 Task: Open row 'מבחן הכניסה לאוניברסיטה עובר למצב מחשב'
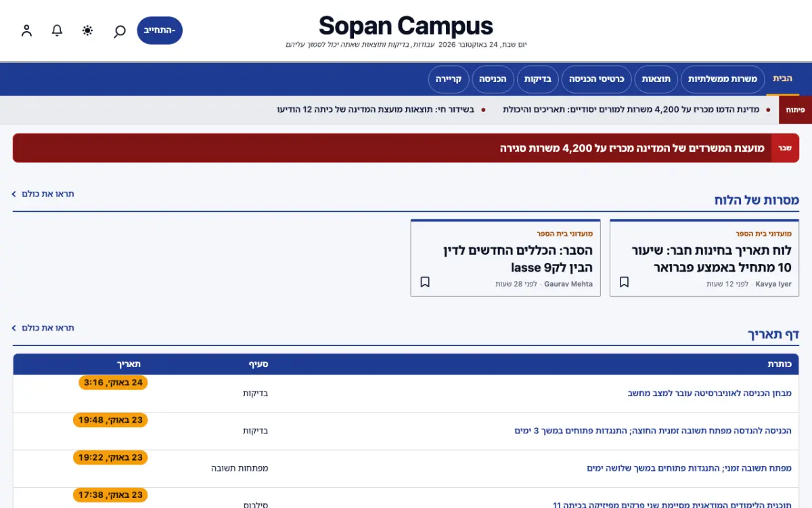click(x=710, y=394)
